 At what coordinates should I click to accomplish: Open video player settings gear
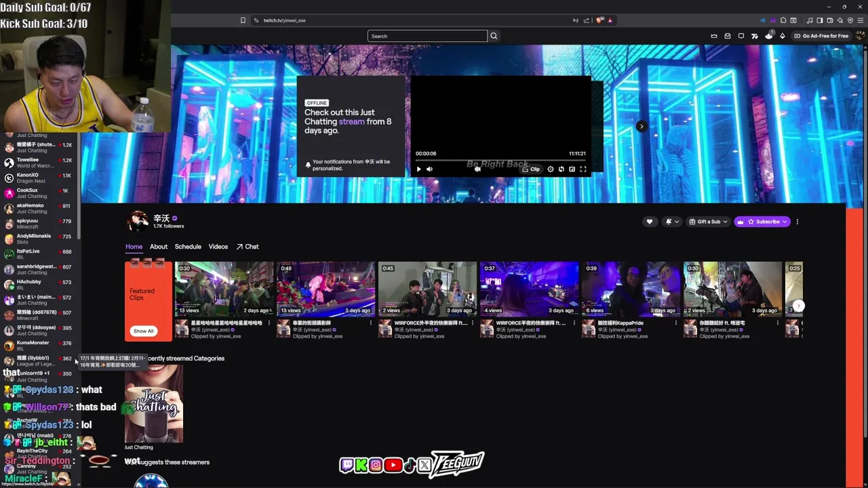tap(551, 169)
